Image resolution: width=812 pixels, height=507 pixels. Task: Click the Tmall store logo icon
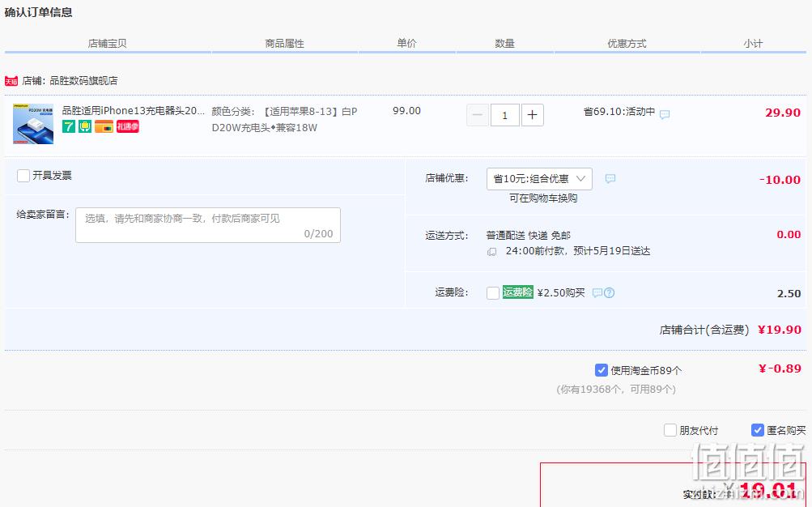(11, 81)
